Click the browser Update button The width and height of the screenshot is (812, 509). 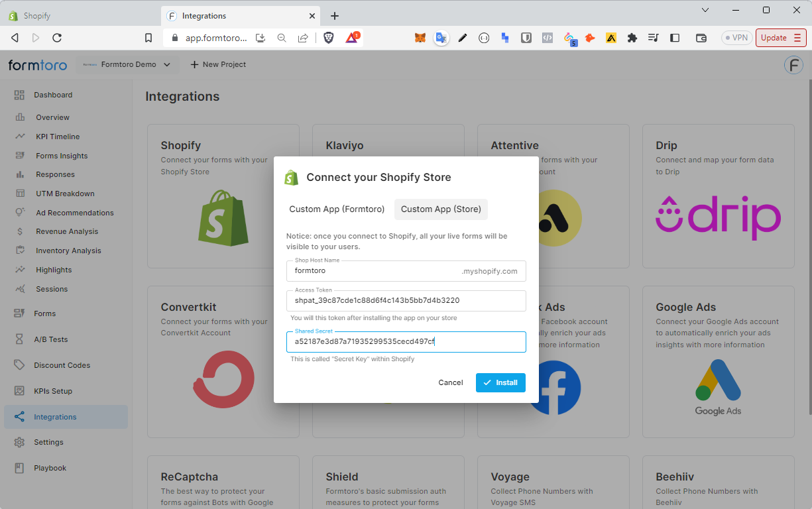[x=781, y=38]
